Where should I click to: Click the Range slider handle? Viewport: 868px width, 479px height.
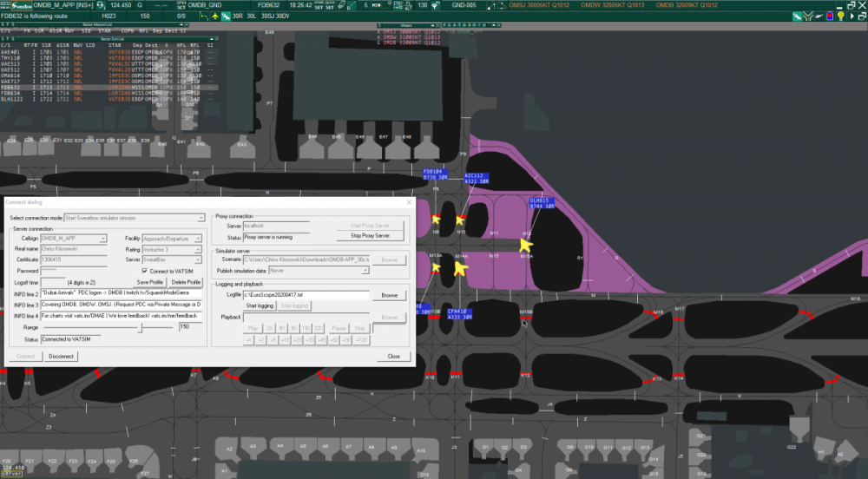tap(141, 327)
